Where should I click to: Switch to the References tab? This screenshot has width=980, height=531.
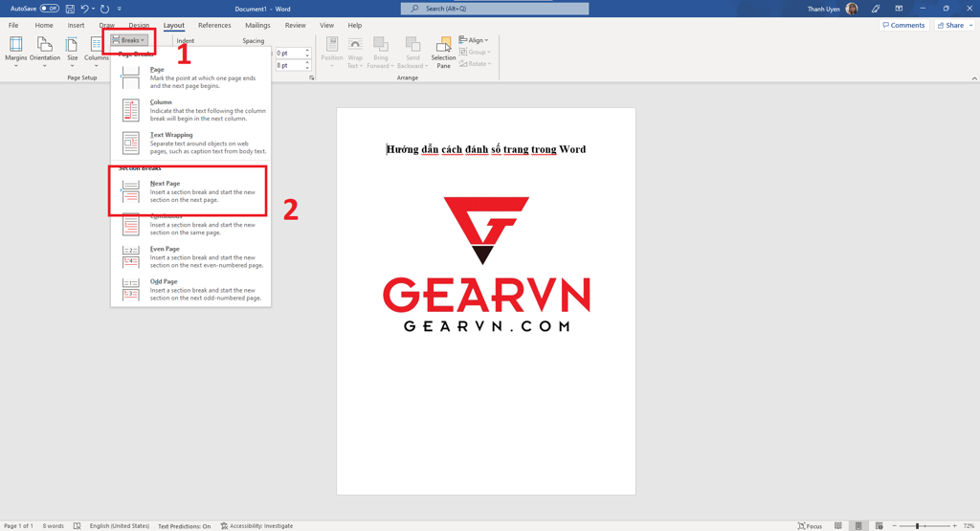(x=214, y=26)
